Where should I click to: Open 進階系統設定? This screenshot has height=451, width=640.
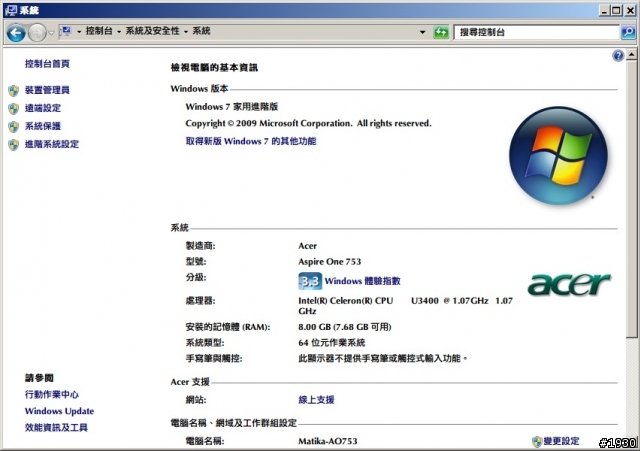[x=52, y=144]
